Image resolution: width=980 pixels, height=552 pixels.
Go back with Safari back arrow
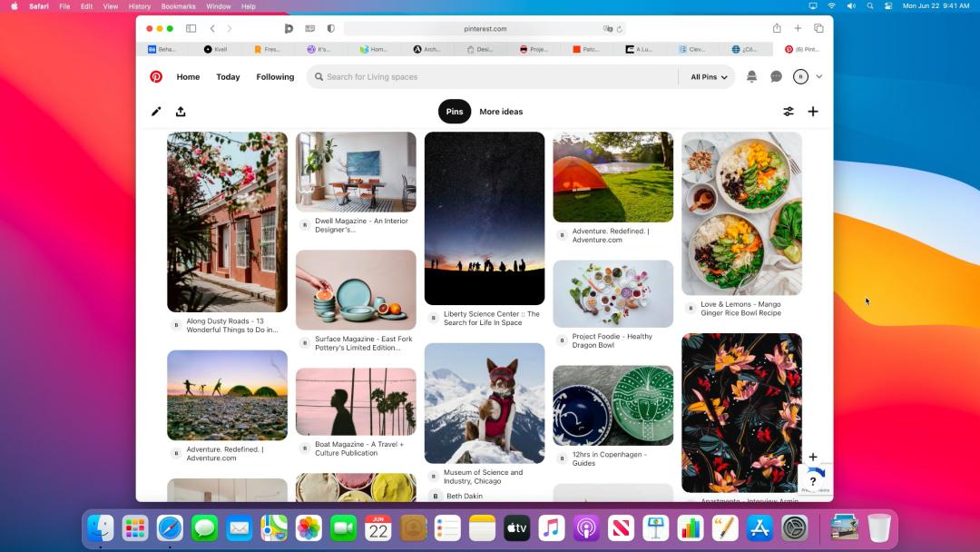tap(212, 28)
